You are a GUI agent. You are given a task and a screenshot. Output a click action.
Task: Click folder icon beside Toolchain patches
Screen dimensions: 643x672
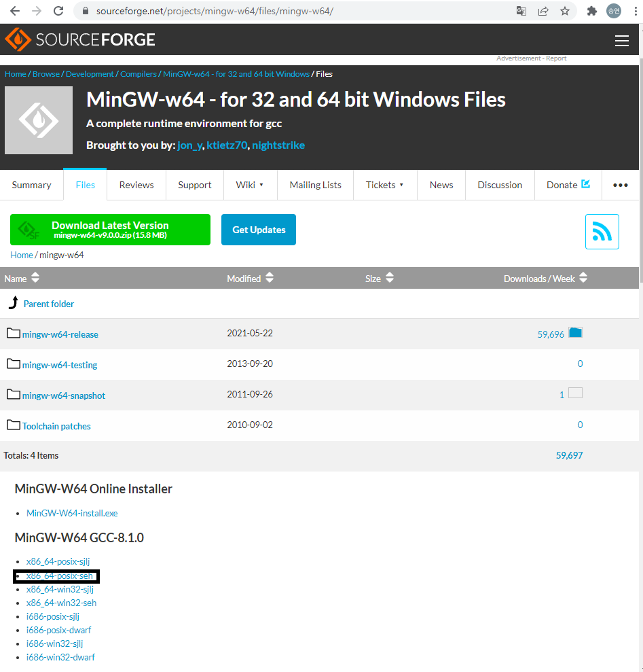(x=14, y=425)
